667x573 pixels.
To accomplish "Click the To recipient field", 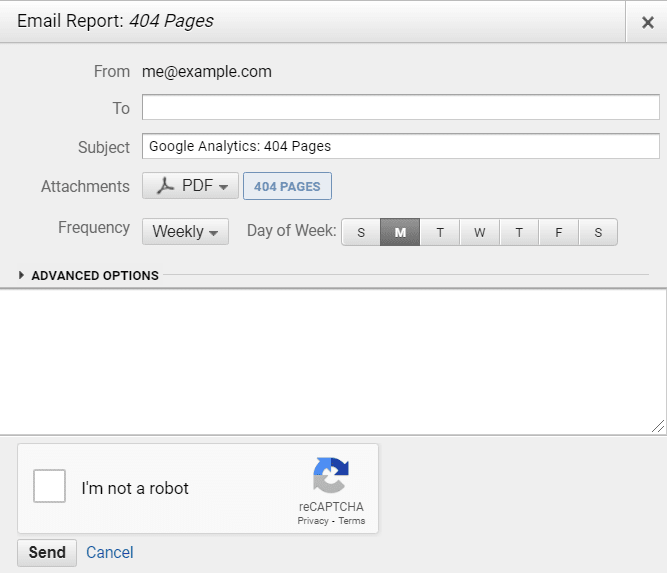I will [x=401, y=107].
